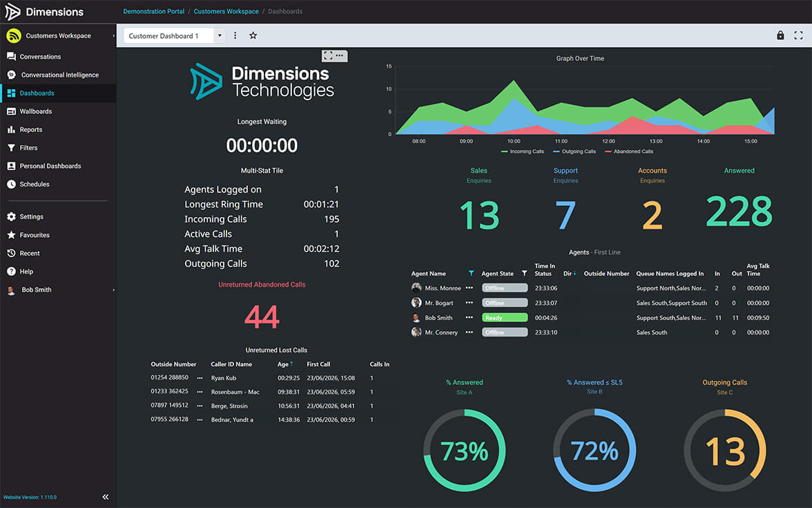This screenshot has height=508, width=812.
Task: Click the Sales Enquiries 13 value
Action: pos(479,215)
